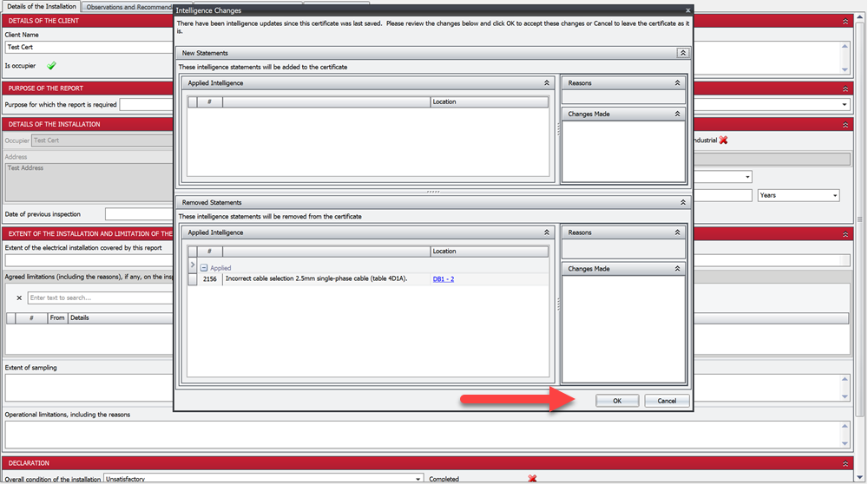Click Cancel in Intelligence Changes dialog
The image size is (868, 484).
pyautogui.click(x=667, y=401)
